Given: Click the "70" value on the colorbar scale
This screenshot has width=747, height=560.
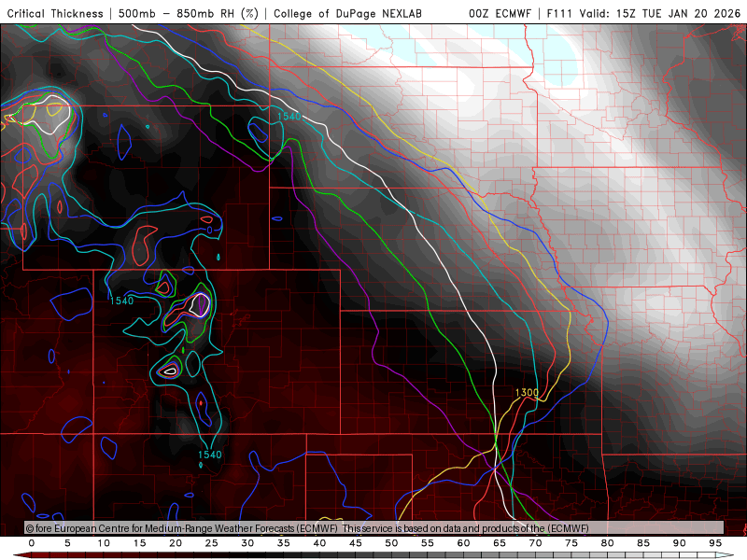Looking at the screenshot, I should click(x=535, y=543).
